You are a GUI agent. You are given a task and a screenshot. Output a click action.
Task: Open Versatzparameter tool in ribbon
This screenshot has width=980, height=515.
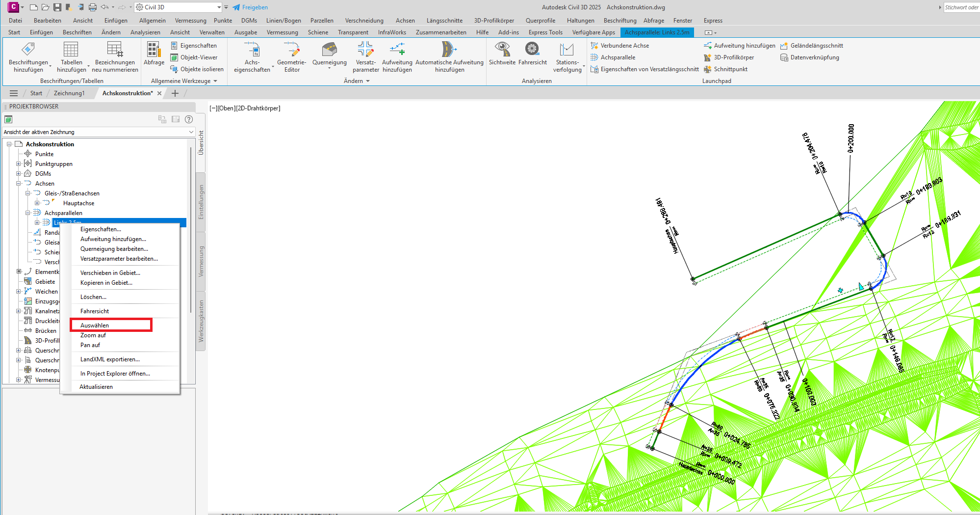tap(365, 57)
